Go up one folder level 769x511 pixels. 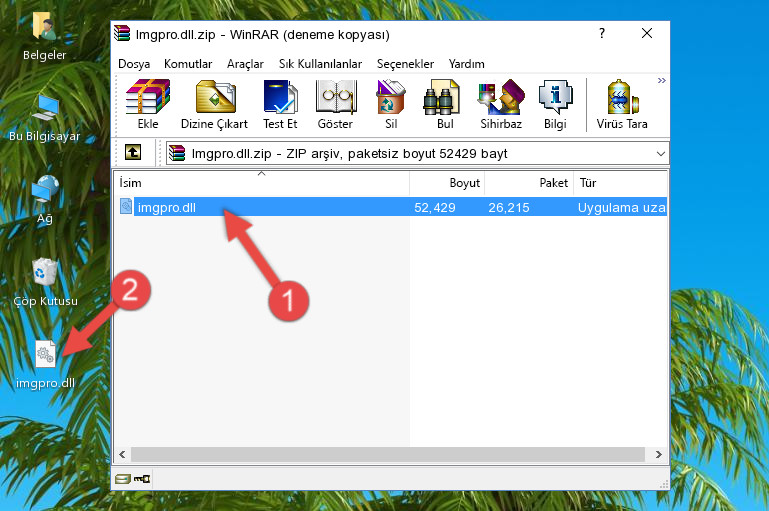[132, 153]
